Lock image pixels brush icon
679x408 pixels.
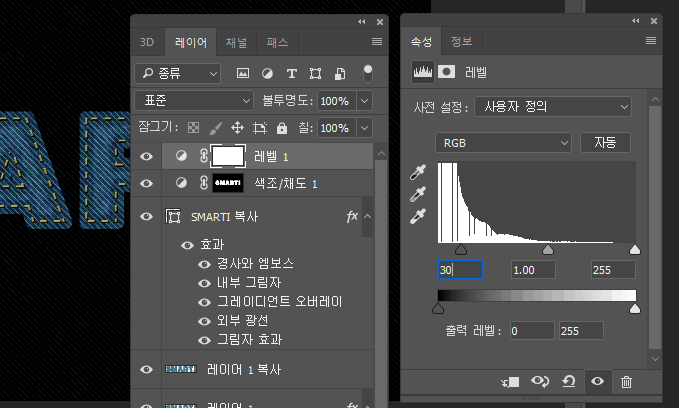[215, 128]
